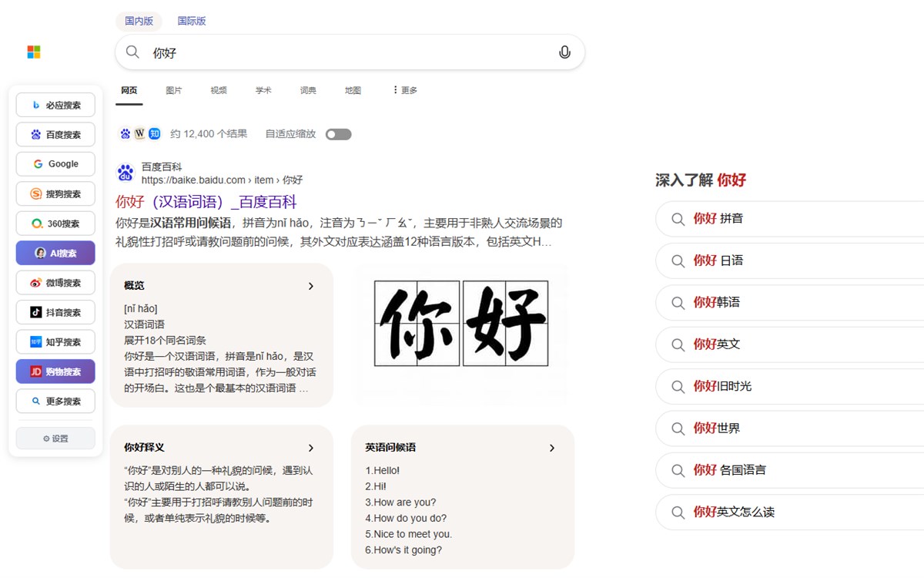Click the 英语问候语 card title
This screenshot has height=578, width=924.
coord(390,448)
